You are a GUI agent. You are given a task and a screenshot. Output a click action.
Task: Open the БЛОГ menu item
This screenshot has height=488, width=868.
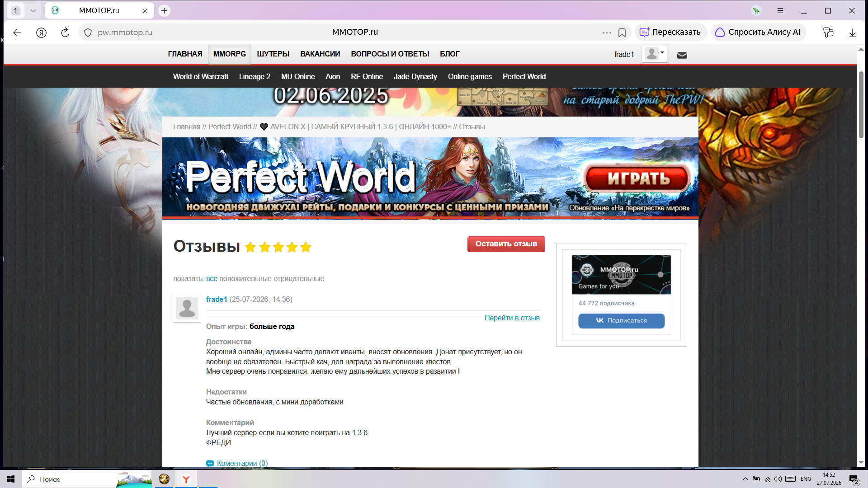point(450,54)
